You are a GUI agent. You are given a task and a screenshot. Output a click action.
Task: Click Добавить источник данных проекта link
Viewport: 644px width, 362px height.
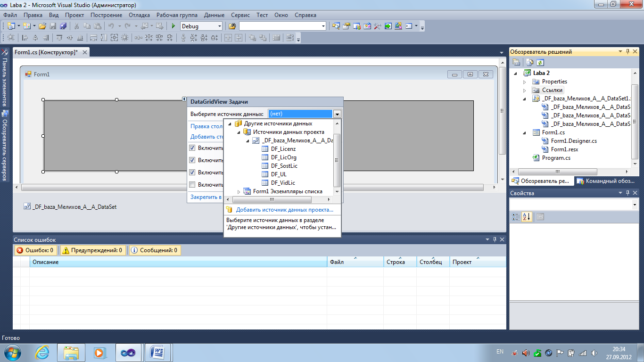pos(285,210)
